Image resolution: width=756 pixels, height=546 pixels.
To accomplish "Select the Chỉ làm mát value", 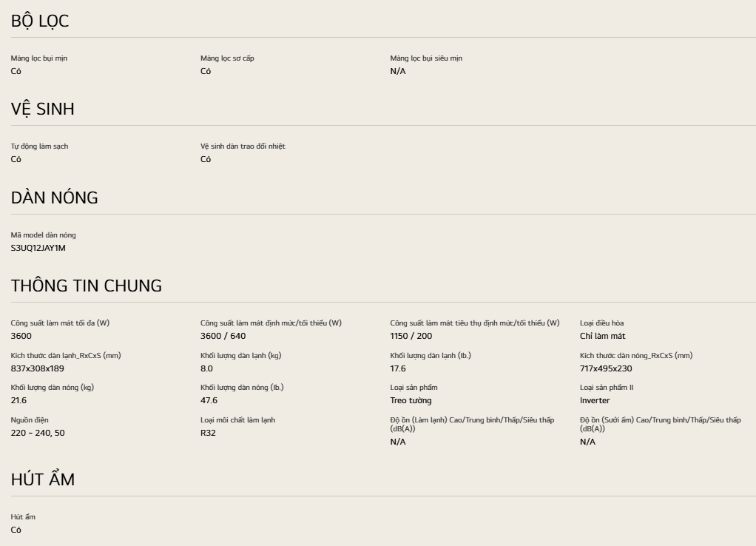I will coord(603,336).
